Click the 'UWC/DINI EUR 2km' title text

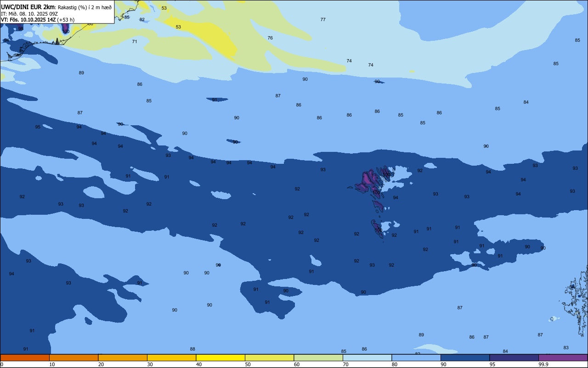(28, 7)
